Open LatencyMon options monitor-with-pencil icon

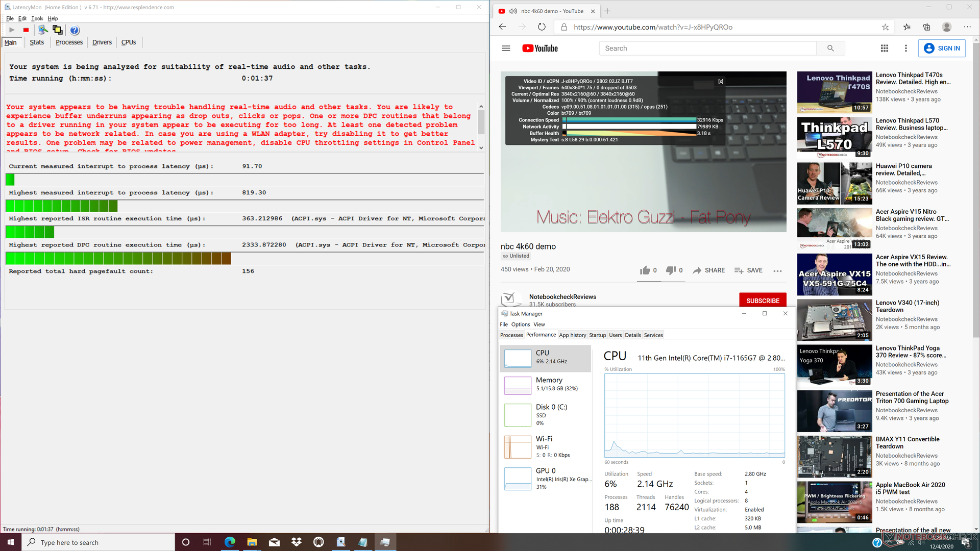click(43, 30)
